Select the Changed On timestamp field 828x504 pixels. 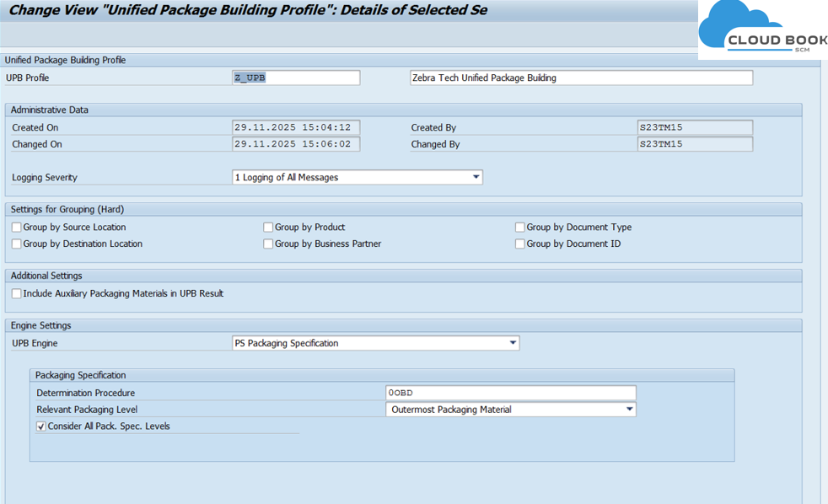pyautogui.click(x=295, y=144)
